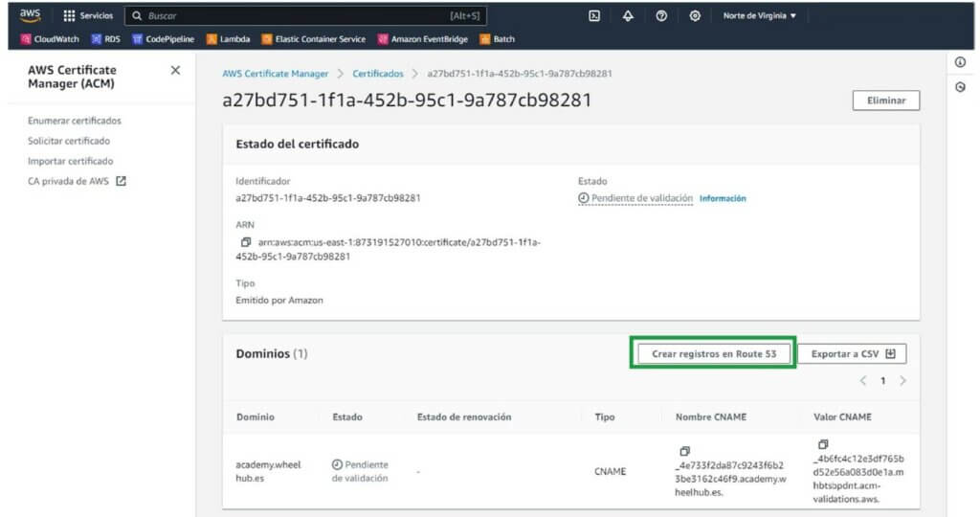This screenshot has height=517, width=980.
Task: Go to previous page of Dominios
Action: coord(863,381)
